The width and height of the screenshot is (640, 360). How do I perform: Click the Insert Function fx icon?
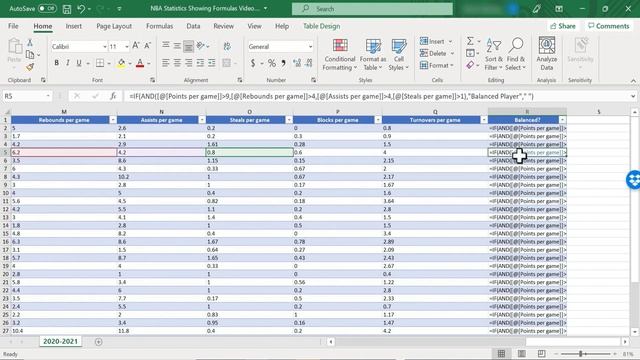(113, 96)
